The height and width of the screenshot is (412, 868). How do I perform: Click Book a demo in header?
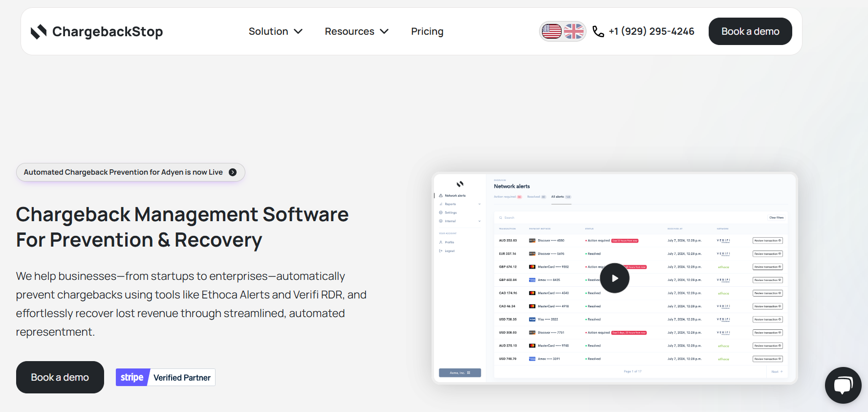750,31
